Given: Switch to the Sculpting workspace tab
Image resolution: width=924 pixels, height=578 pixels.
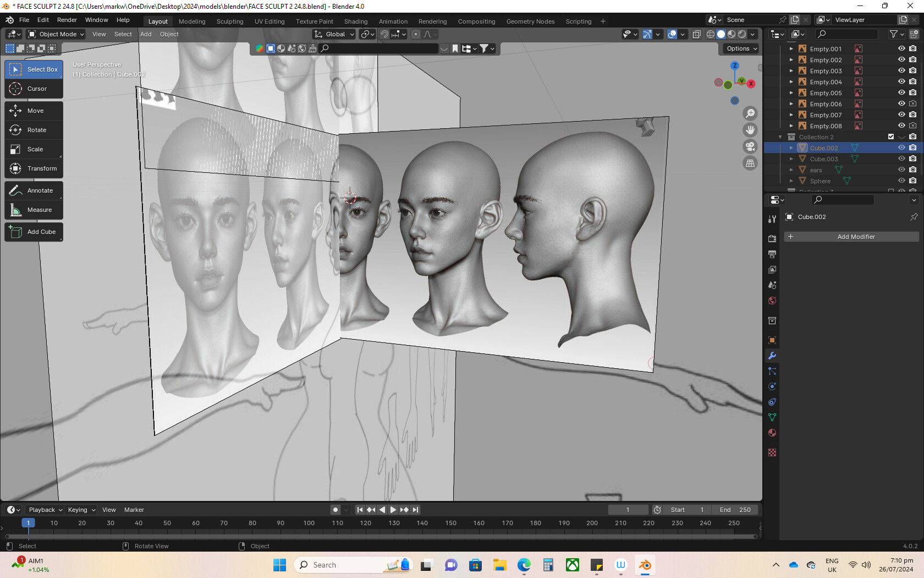Looking at the screenshot, I should (x=230, y=21).
